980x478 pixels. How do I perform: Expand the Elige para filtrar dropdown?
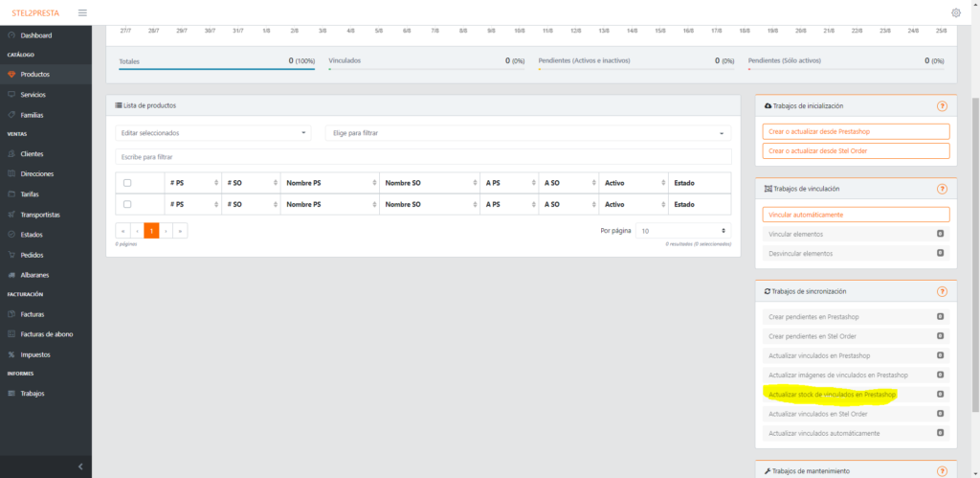pos(528,133)
